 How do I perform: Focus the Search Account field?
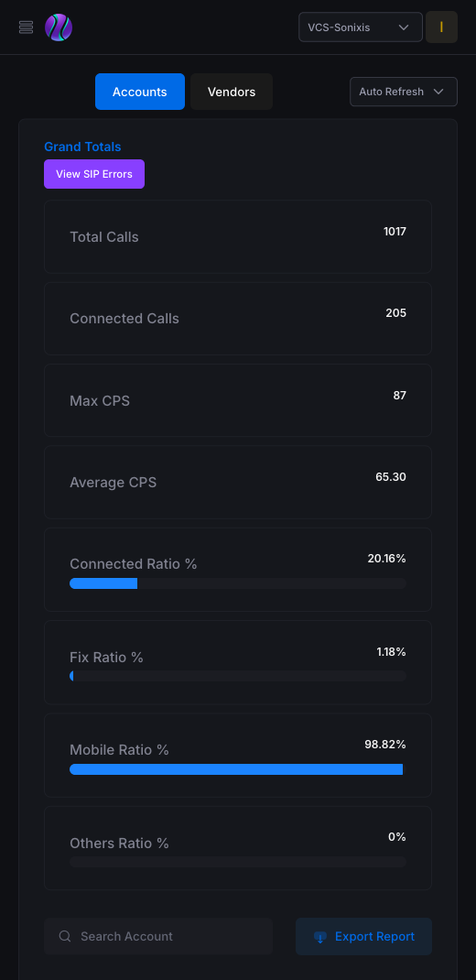158,936
